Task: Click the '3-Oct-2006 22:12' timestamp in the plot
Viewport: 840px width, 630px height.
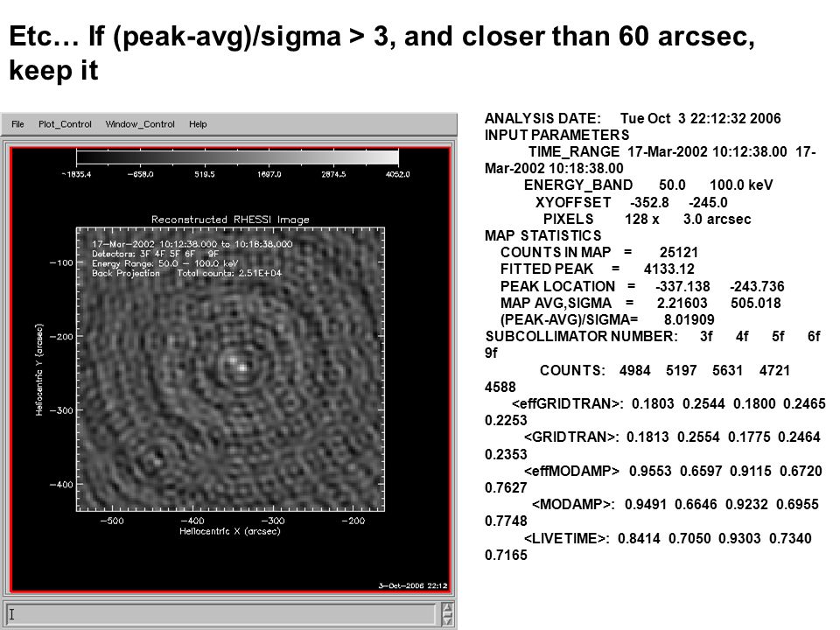Action: [412, 585]
